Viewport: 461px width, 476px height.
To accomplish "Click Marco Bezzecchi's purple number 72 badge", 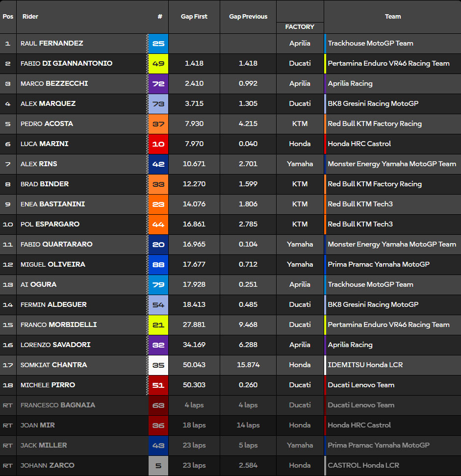I will click(x=158, y=84).
